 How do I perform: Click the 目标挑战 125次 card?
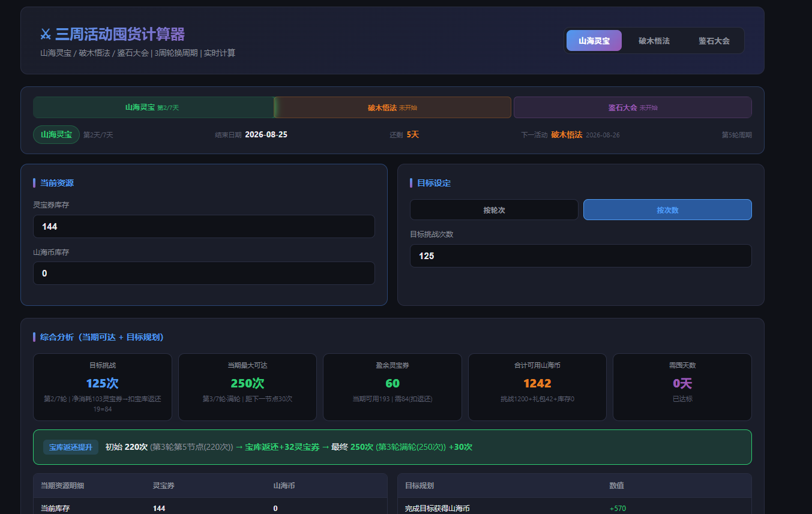tap(103, 387)
